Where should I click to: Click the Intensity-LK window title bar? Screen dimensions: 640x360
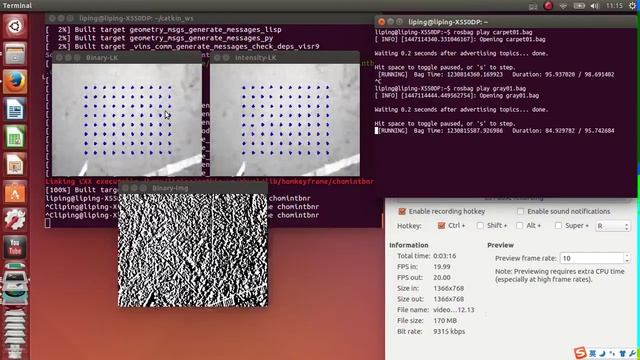285,58
